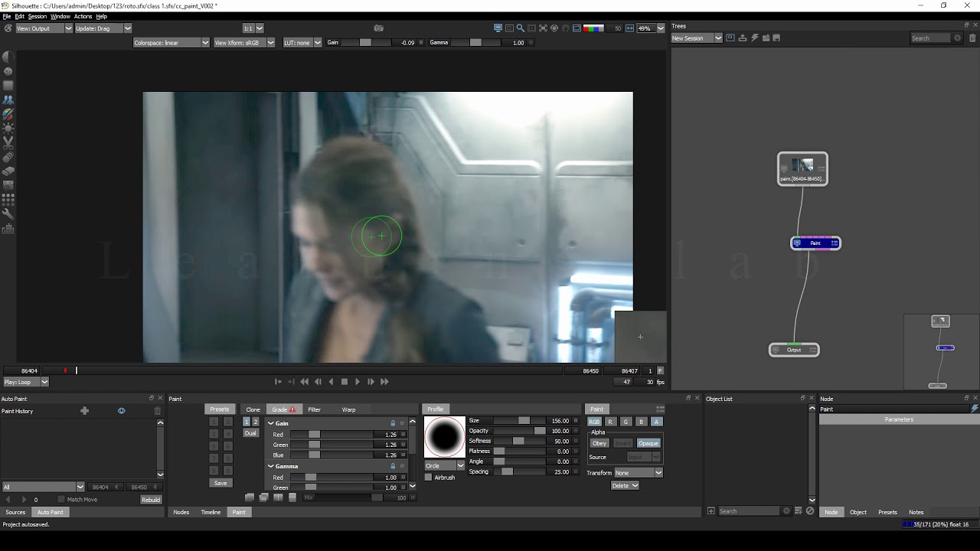Select the scissors cutout tool in left toolbar
The height and width of the screenshot is (551, 980).
[8, 142]
